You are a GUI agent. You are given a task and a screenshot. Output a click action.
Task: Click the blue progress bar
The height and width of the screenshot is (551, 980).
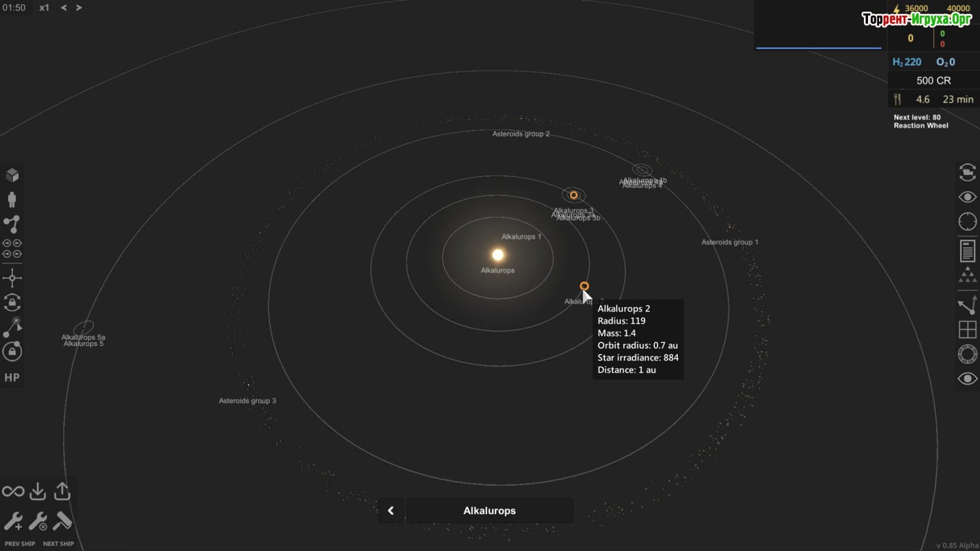(x=818, y=48)
